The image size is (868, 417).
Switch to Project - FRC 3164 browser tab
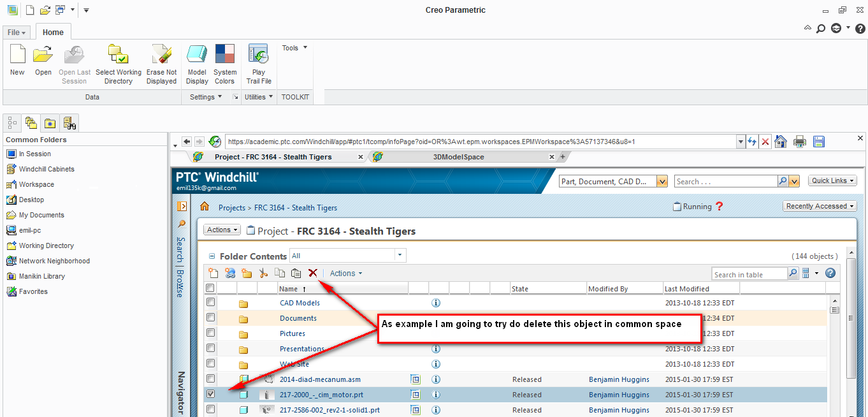coord(273,157)
